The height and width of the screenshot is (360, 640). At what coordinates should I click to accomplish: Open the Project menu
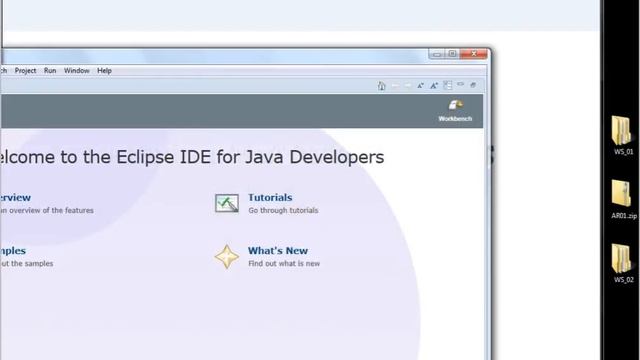pos(25,71)
